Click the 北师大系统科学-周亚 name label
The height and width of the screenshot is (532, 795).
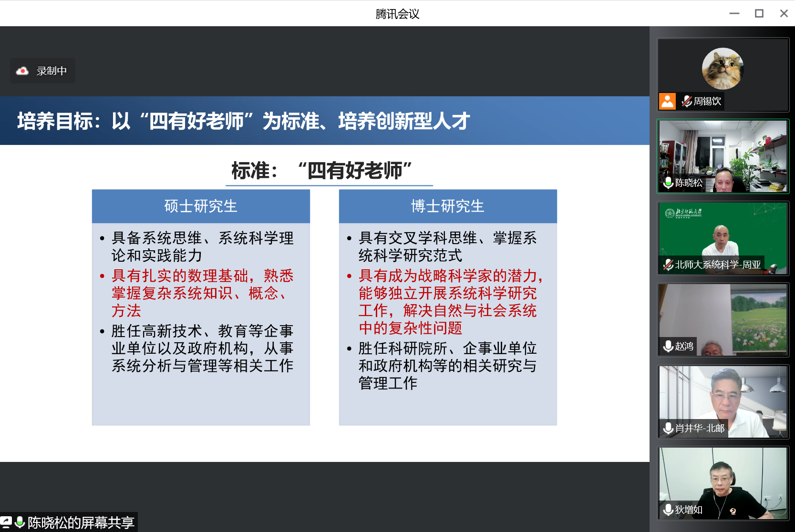click(718, 265)
